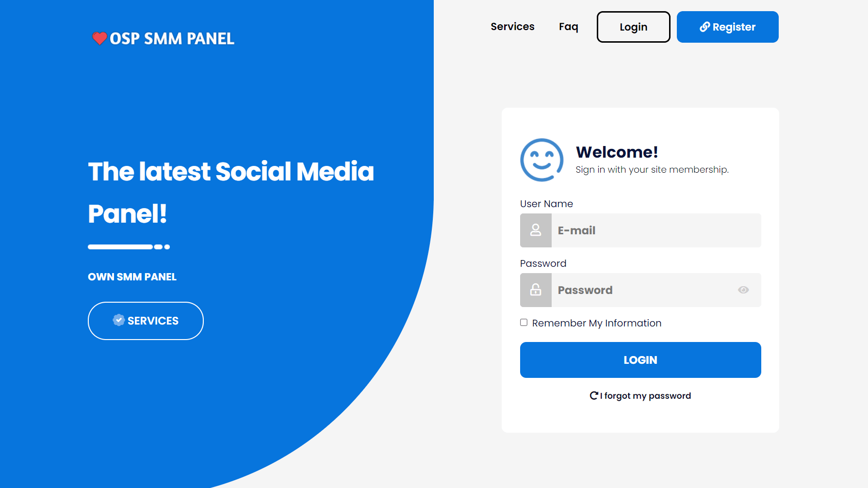Click the outlined SERVICES pill button

pos(146,321)
